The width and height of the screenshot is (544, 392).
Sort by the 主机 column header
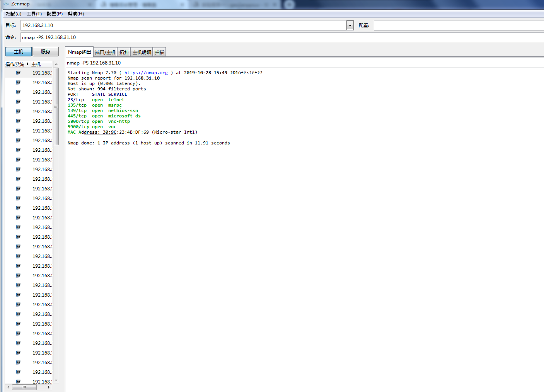[41, 64]
